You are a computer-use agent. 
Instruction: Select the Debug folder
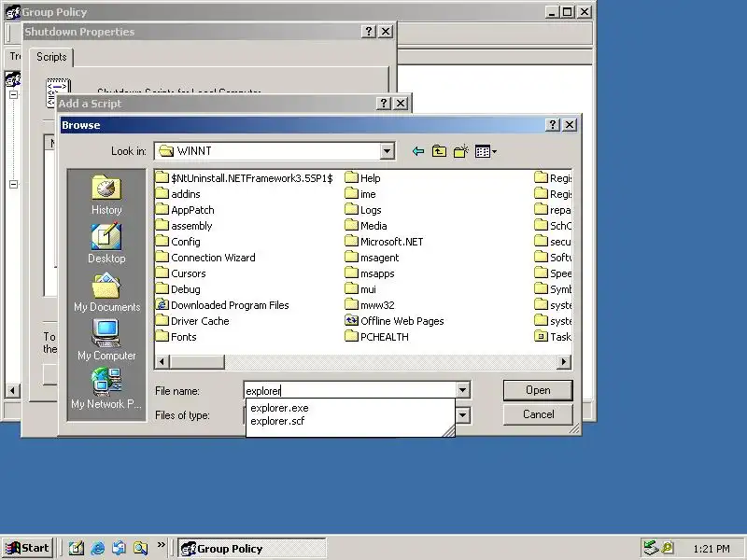click(178, 289)
